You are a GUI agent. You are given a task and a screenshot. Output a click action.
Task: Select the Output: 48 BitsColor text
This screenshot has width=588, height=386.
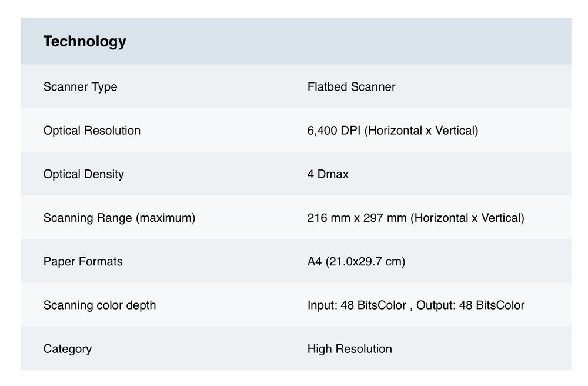click(x=470, y=305)
